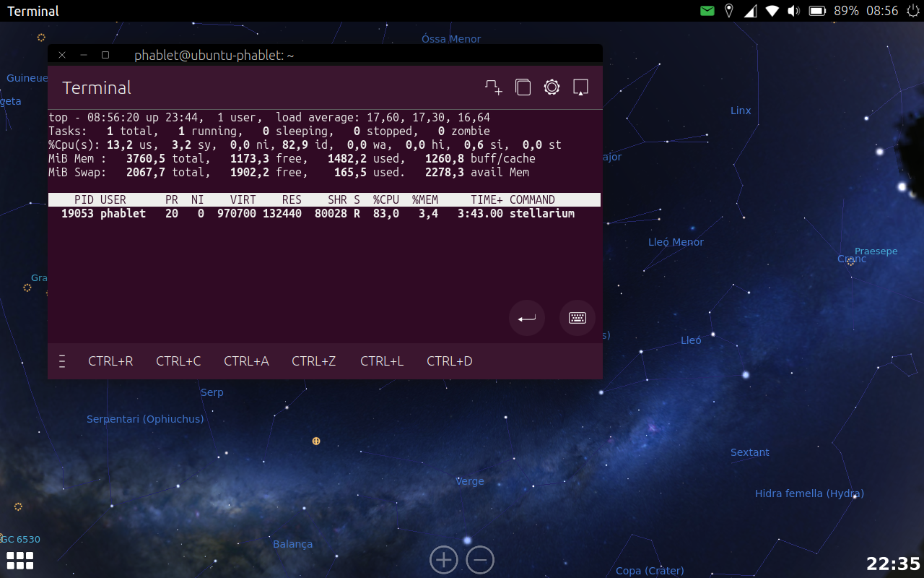Click the Terminal page title

tap(97, 88)
